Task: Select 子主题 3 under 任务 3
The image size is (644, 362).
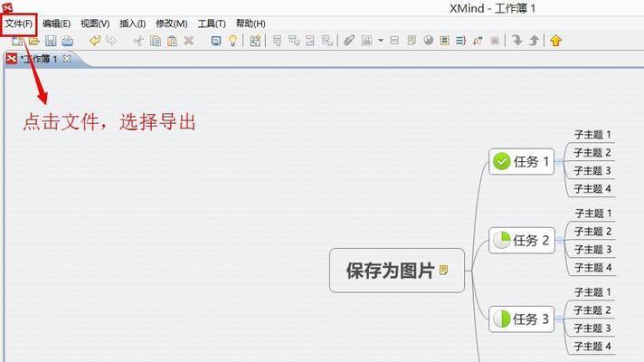Action: [592, 329]
